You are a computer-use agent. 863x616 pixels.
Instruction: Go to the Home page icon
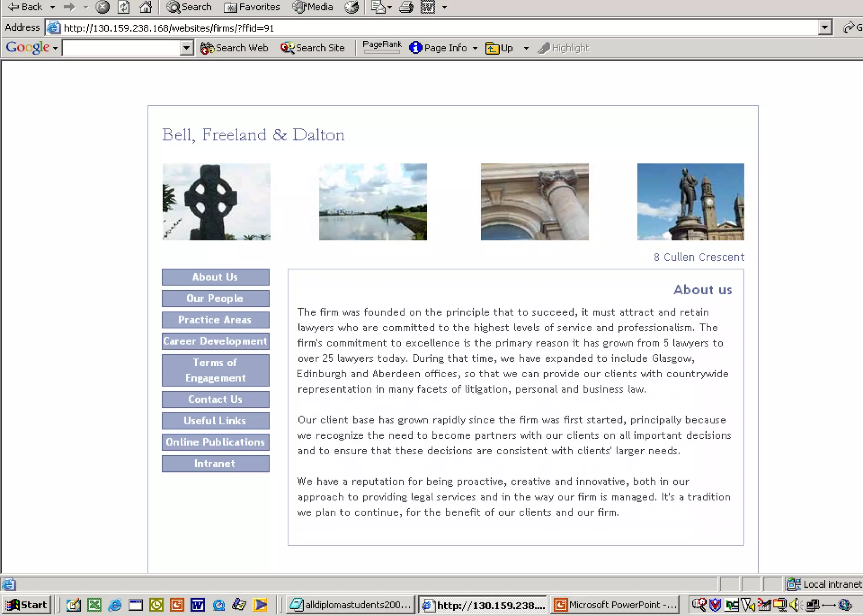146,7
